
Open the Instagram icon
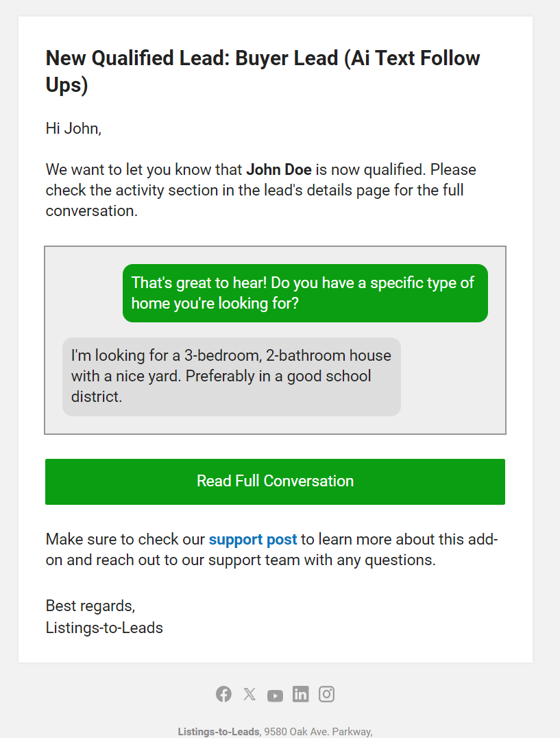326,694
